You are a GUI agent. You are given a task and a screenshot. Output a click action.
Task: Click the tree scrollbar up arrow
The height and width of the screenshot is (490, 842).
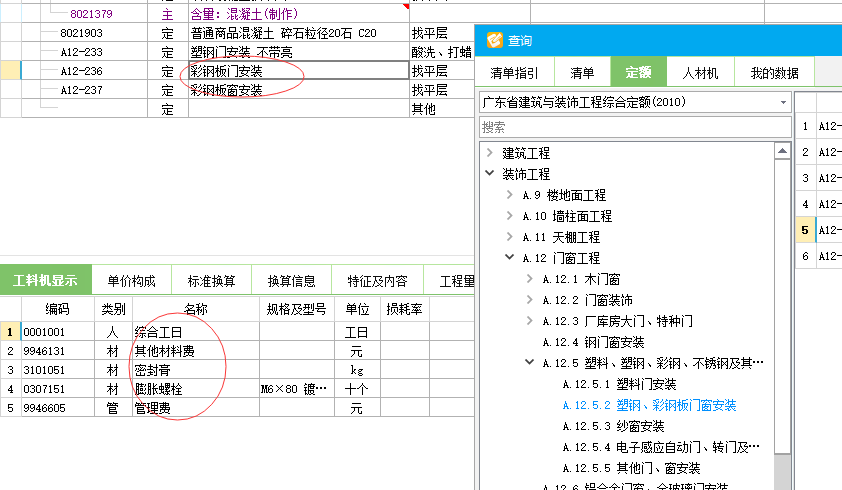pyautogui.click(x=782, y=151)
